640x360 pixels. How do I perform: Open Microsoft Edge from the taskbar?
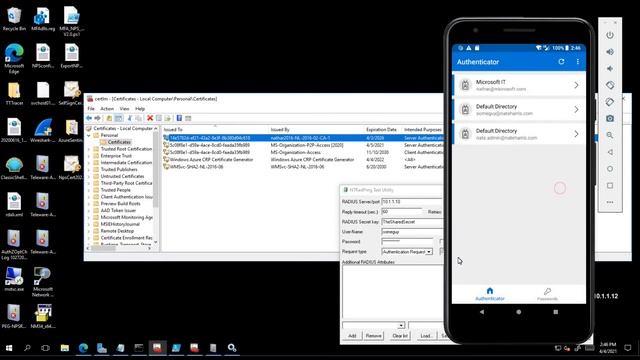coord(83,348)
